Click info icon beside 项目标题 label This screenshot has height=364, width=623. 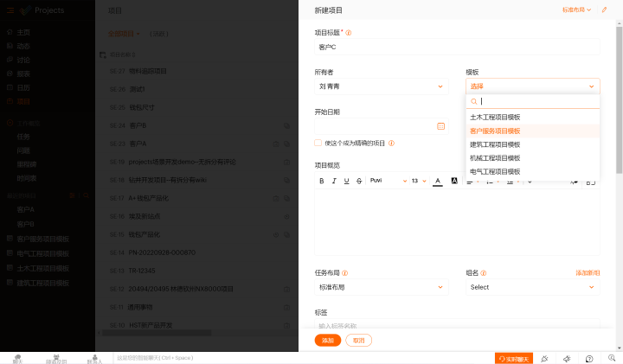click(x=349, y=33)
